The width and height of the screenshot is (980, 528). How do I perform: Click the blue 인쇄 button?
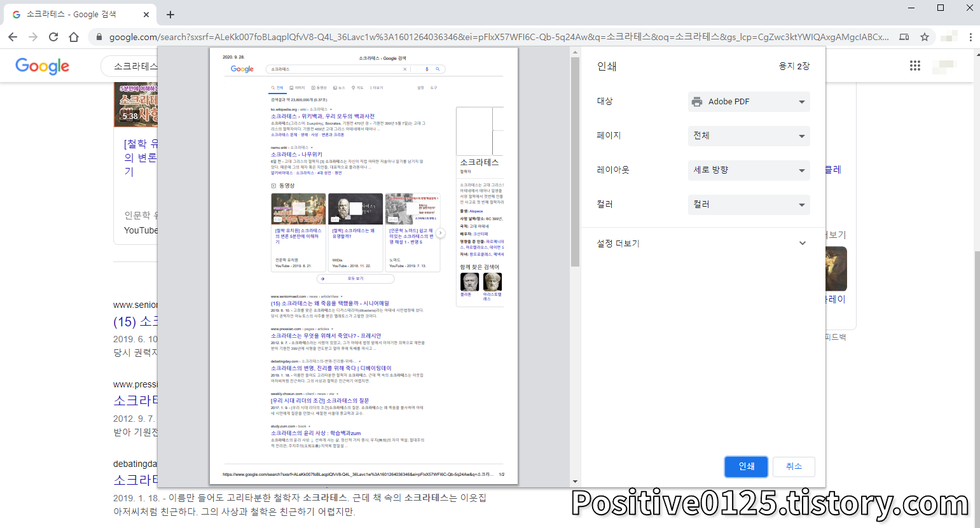click(x=746, y=466)
